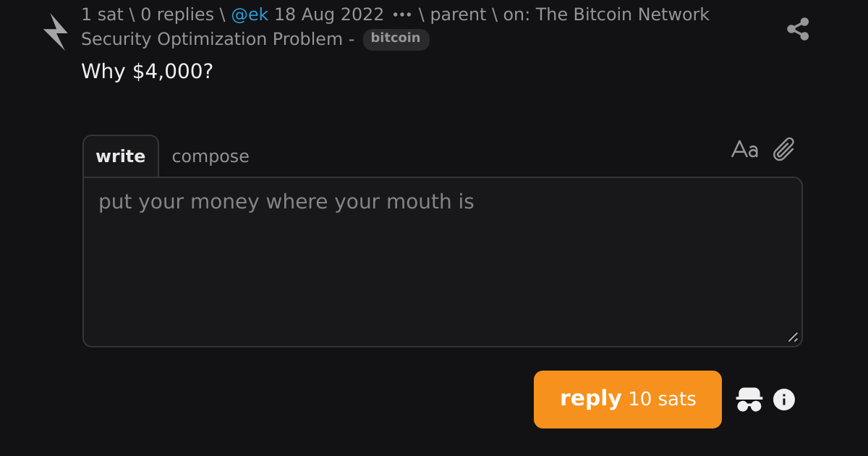Click the "Why $4,000?" comment text

(x=147, y=71)
